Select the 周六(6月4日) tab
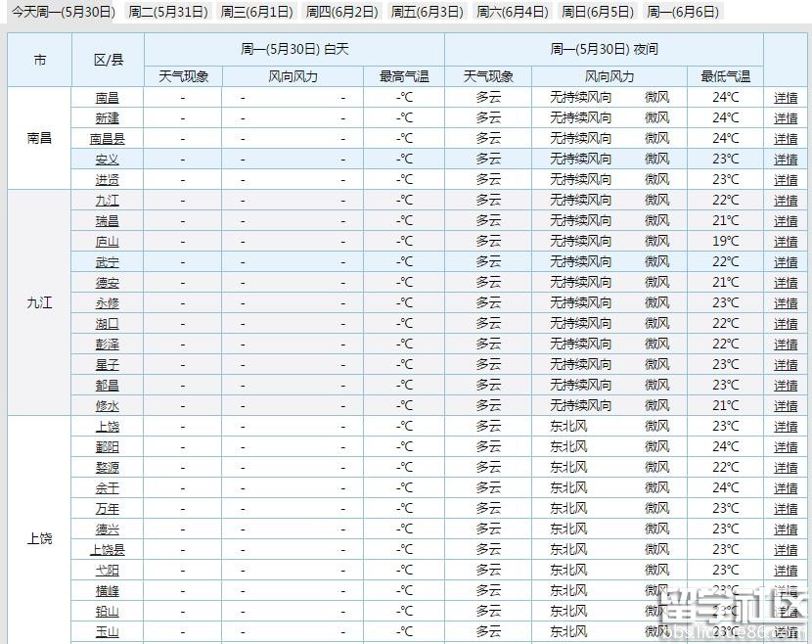 click(x=513, y=12)
